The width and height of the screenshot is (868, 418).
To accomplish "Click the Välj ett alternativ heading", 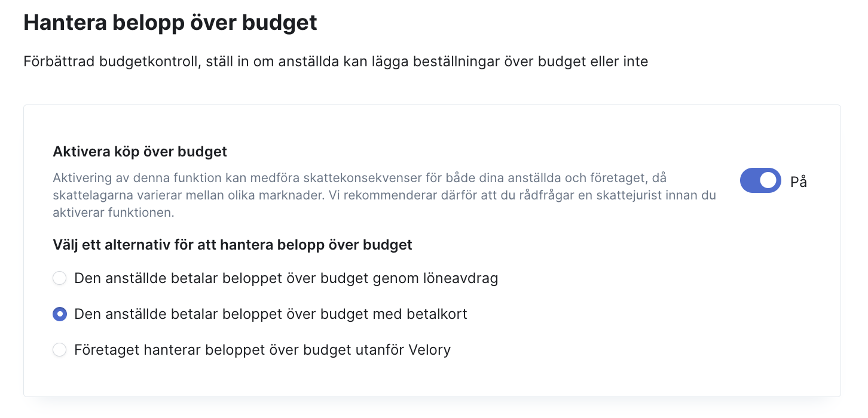I will pos(233,245).
